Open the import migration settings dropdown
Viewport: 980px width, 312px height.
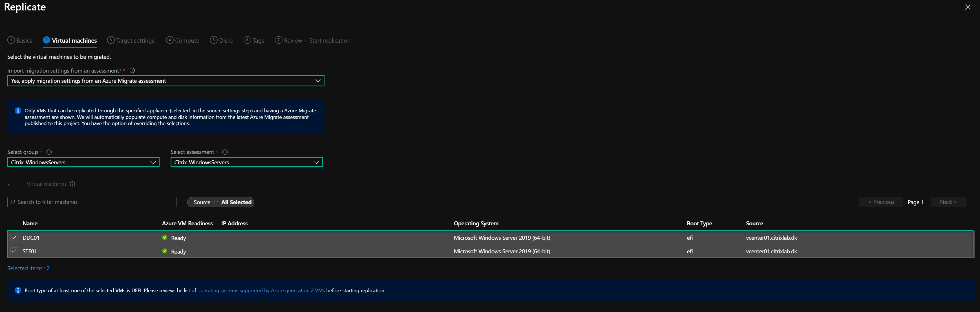(x=166, y=81)
